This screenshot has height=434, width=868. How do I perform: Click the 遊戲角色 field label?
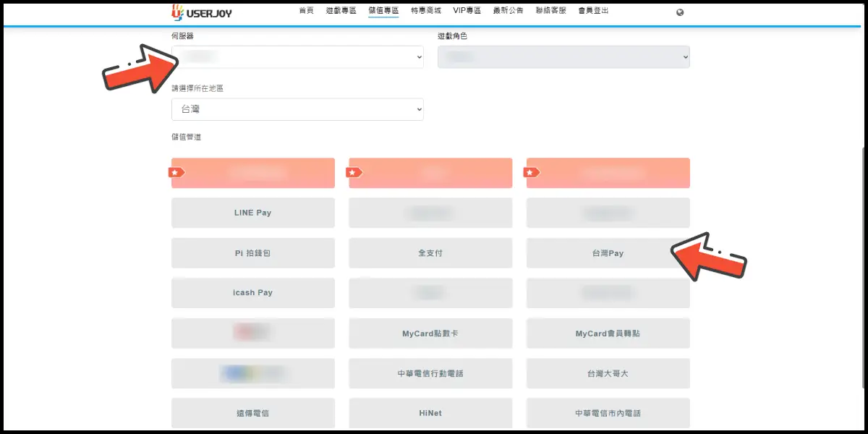(x=452, y=36)
